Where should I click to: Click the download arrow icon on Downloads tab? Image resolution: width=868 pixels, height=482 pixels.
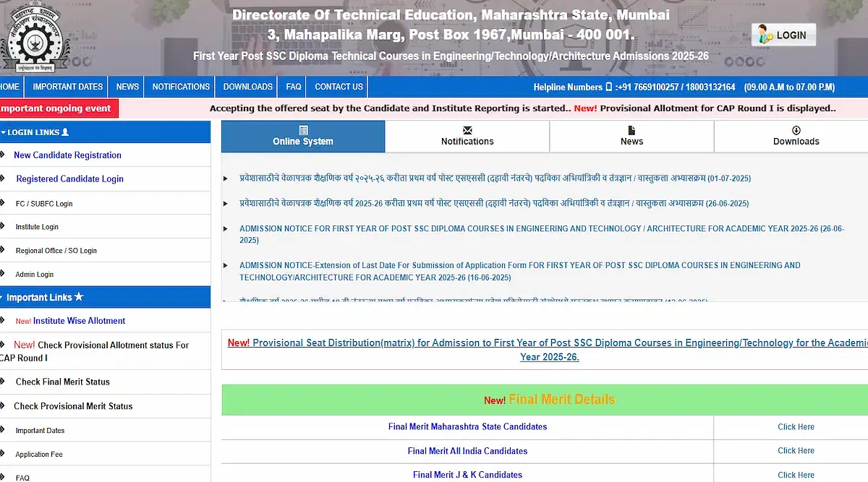(796, 130)
